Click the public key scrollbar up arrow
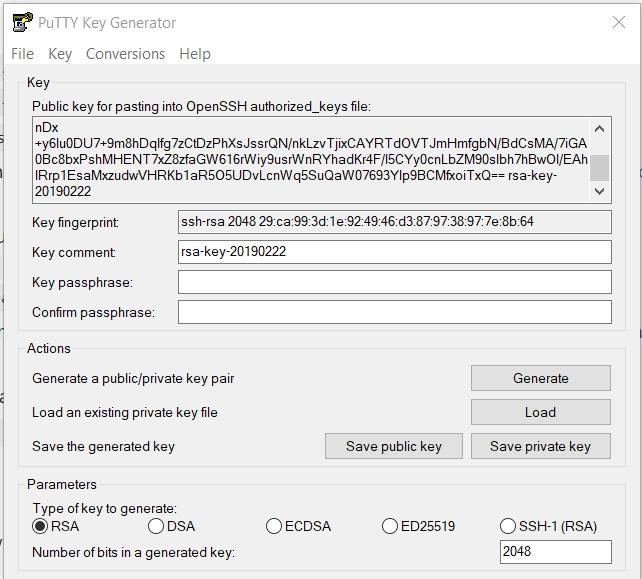This screenshot has width=642, height=579. (599, 129)
